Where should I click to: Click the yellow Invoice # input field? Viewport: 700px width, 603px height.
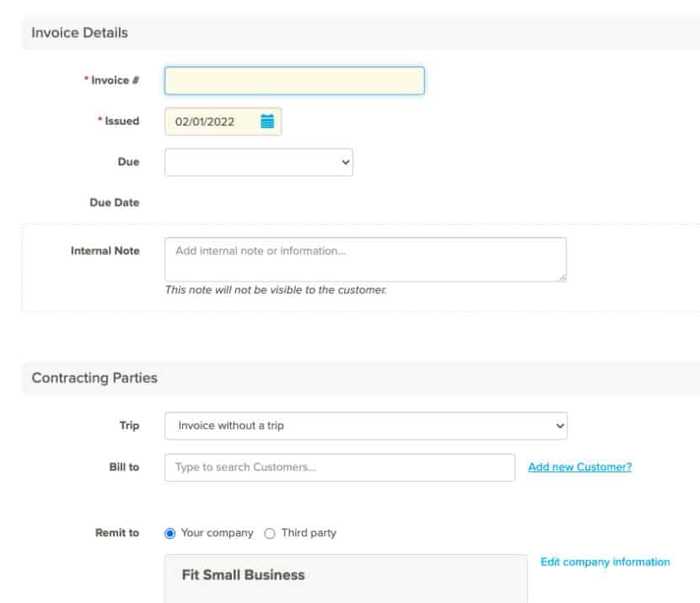[295, 81]
